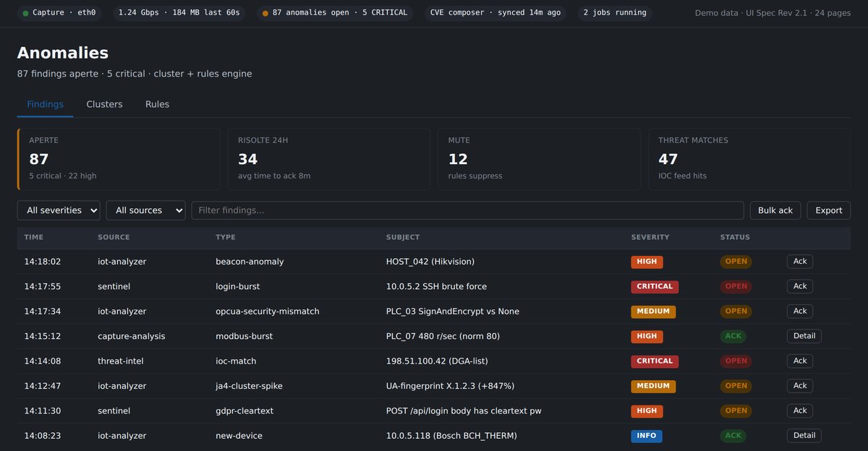Switch to the Findings tab
Screen dimensions: 868x451
click(45, 104)
